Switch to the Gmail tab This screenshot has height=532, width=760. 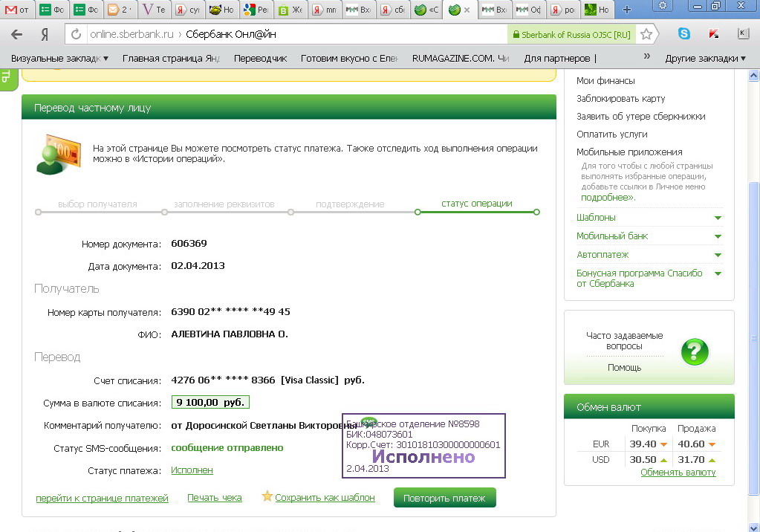coord(18,10)
